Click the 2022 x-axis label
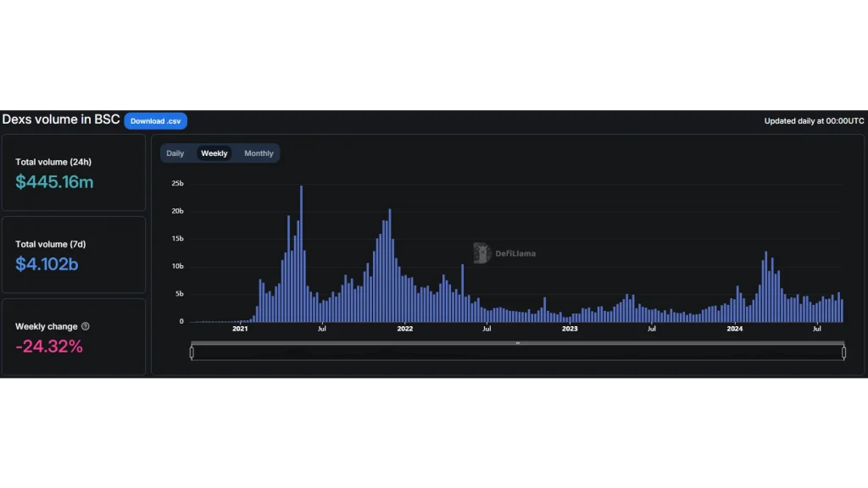This screenshot has height=488, width=868. 404,329
